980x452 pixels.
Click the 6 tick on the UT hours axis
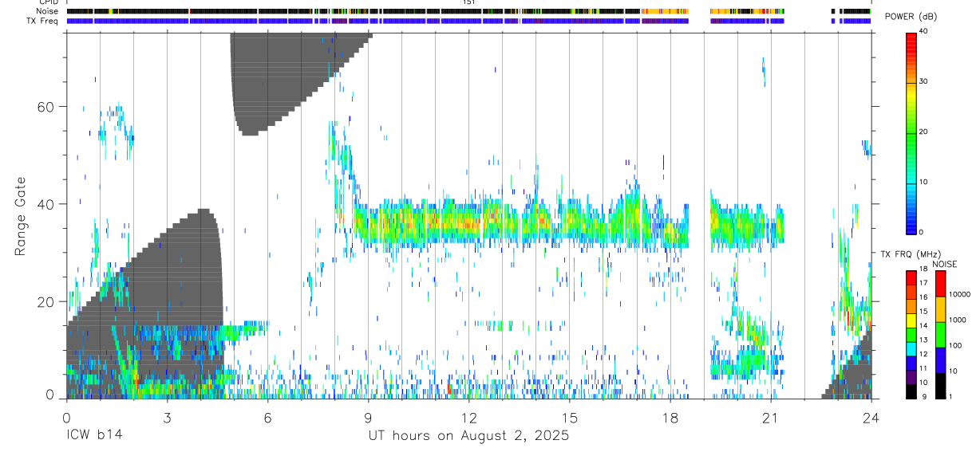[x=267, y=418]
